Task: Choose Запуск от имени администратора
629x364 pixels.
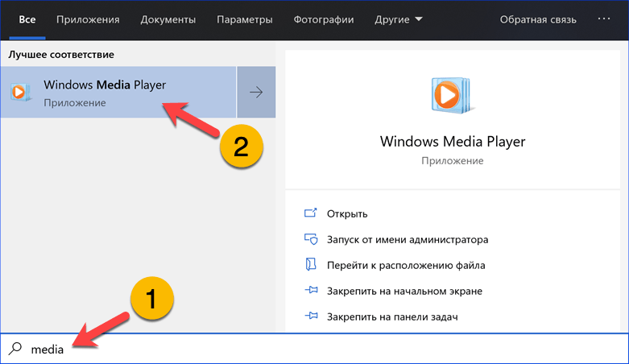Action: pos(408,240)
